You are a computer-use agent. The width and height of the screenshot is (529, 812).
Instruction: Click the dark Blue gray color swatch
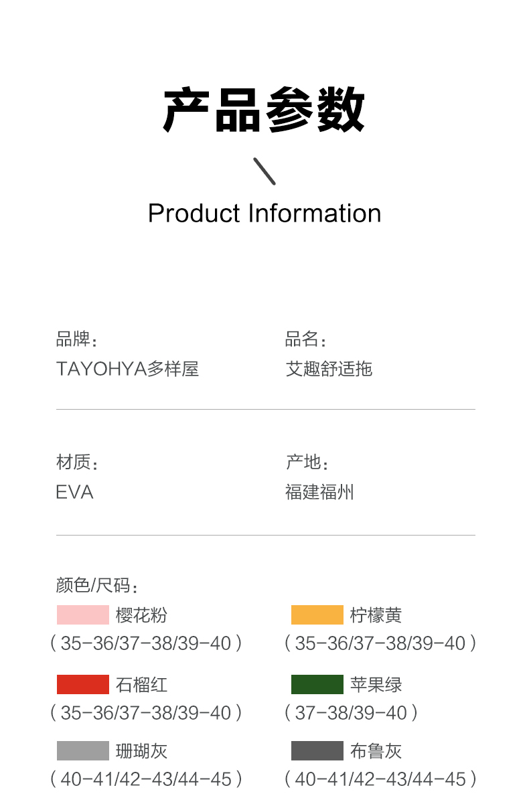317,750
